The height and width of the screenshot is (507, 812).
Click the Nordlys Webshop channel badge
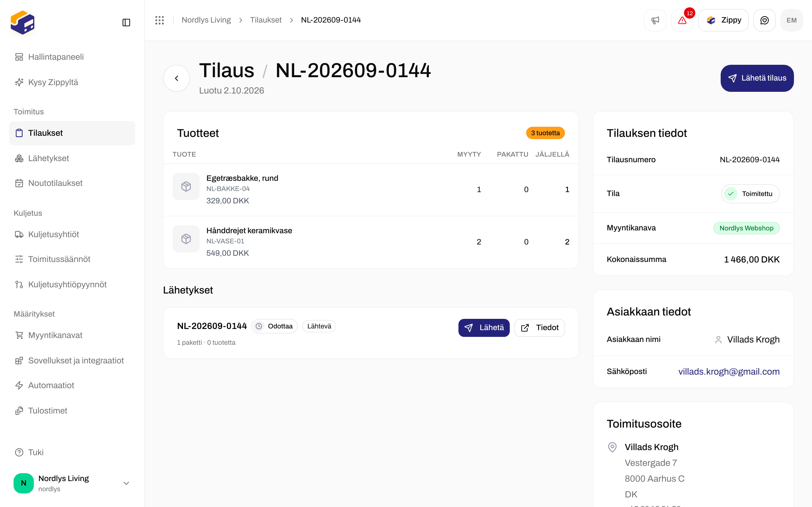[x=746, y=228]
